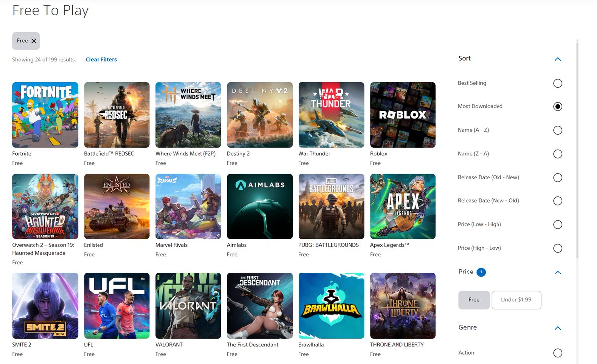
Task: Collapse the Genre section chevron
Action: (558, 328)
